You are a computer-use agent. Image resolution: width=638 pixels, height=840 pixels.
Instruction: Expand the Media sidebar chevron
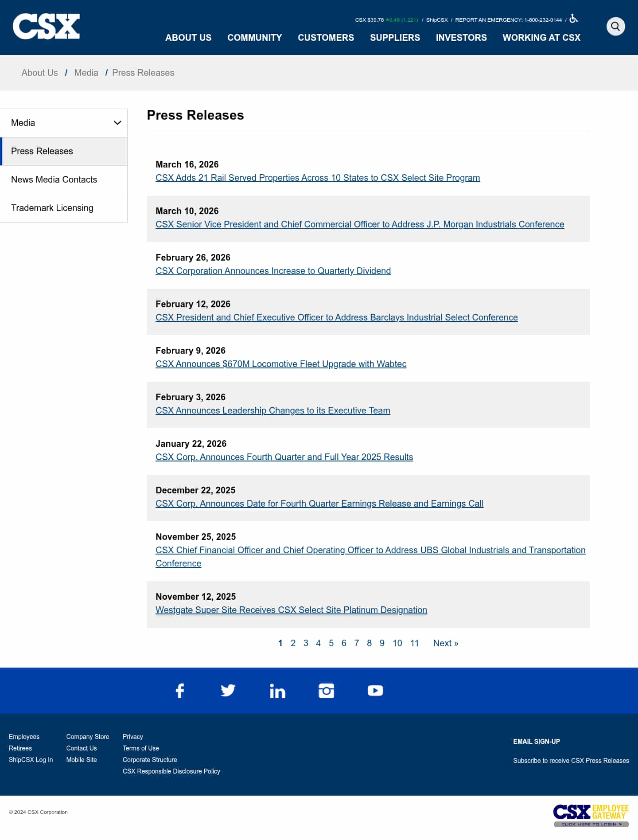[117, 123]
